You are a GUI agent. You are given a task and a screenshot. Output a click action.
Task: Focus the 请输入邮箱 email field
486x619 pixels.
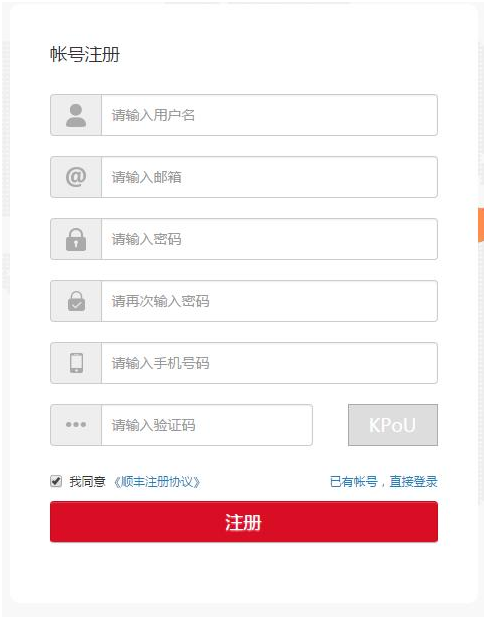pos(269,177)
